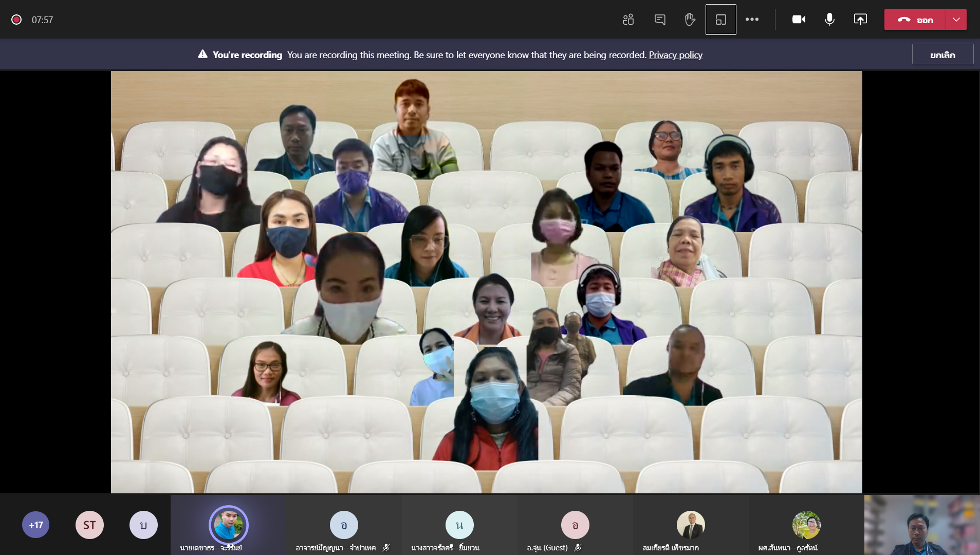Open more actions ellipsis menu
This screenshot has width=980, height=555.
[x=752, y=20]
